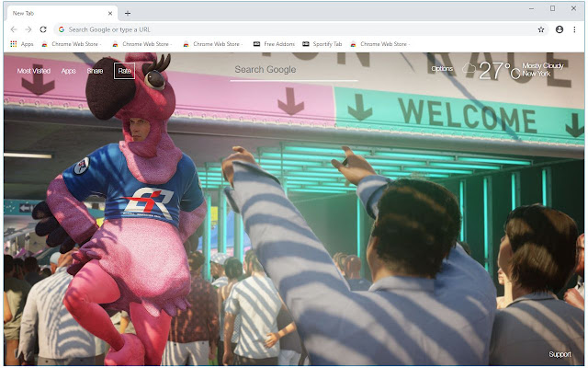Close the New Tab tab

coord(110,13)
